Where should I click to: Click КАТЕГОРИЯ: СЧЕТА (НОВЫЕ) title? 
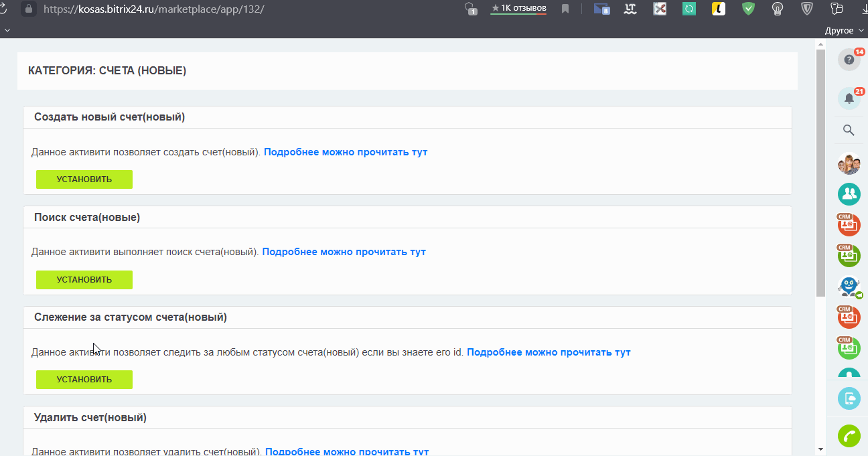(107, 71)
